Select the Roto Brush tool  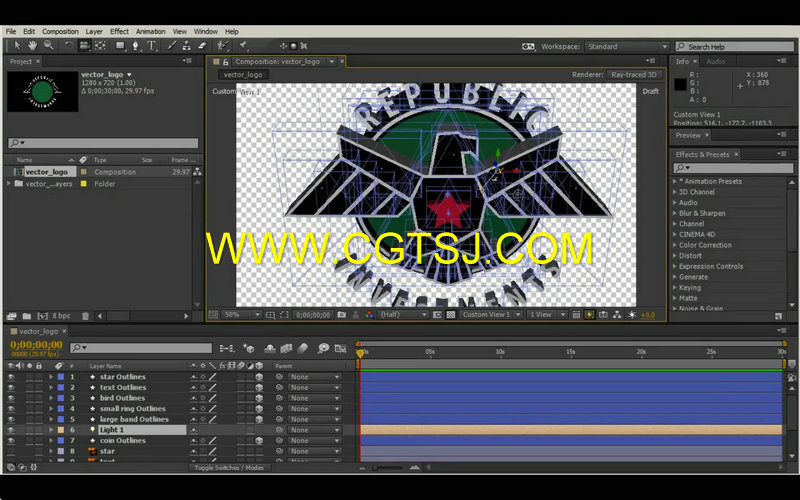click(222, 46)
